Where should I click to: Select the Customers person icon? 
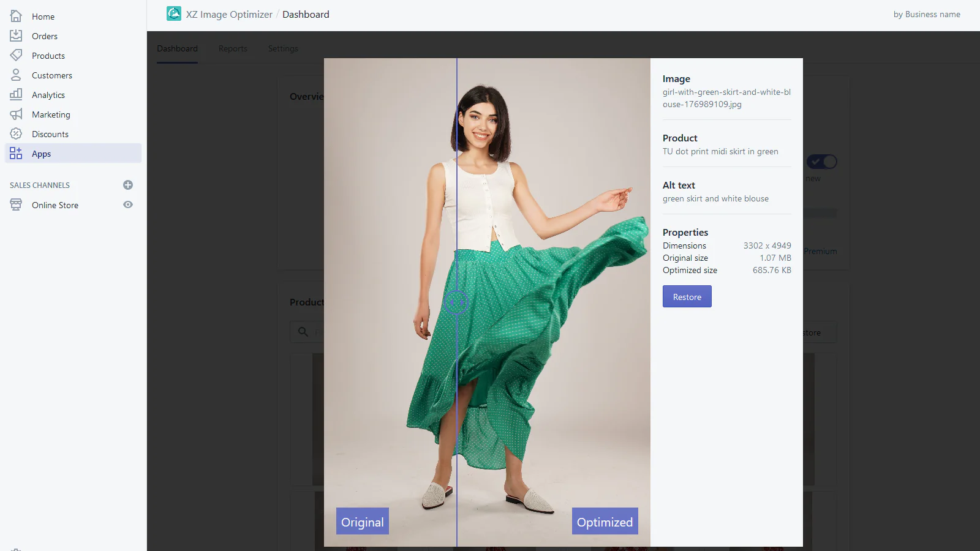[16, 75]
